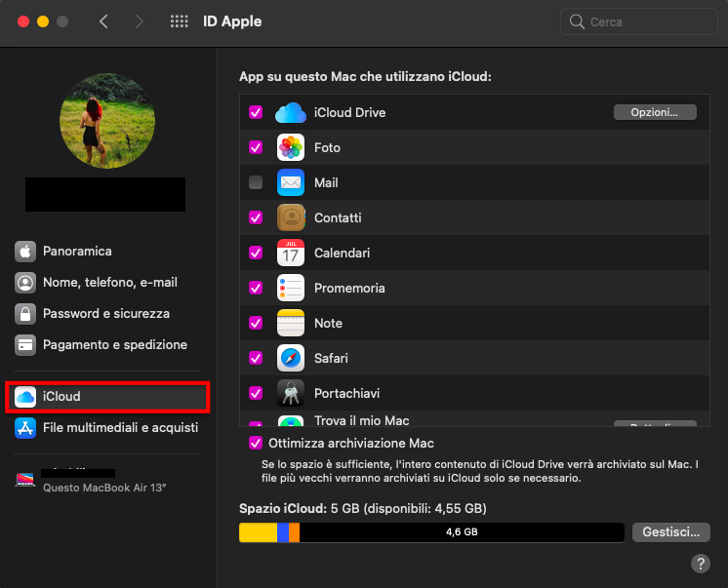Disable Safari iCloud sync checkbox
Screen dimensions: 728x588
(256, 358)
